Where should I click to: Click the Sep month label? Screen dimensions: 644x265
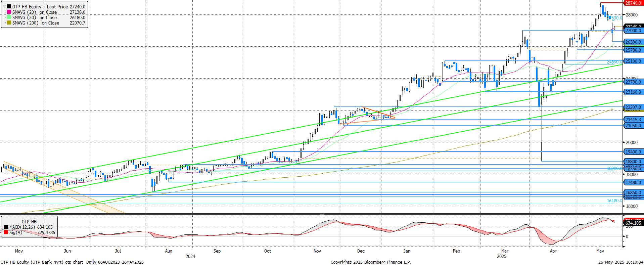click(217, 251)
